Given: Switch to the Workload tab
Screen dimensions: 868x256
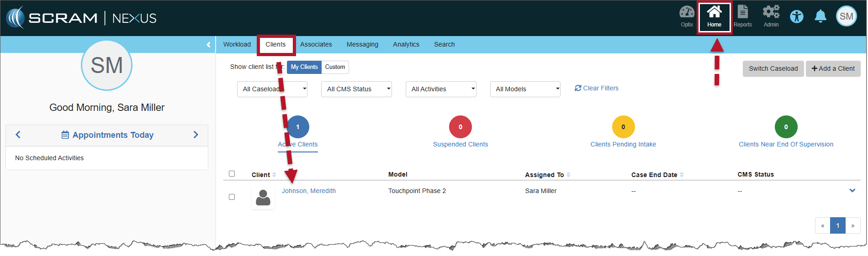Looking at the screenshot, I should tap(237, 45).
